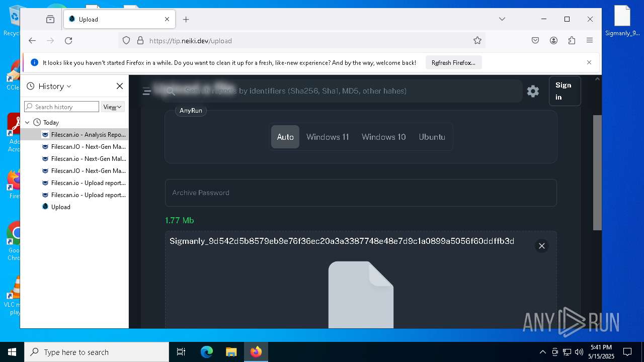Click the AnyRun label tag
Image resolution: width=644 pixels, height=362 pixels.
click(191, 111)
